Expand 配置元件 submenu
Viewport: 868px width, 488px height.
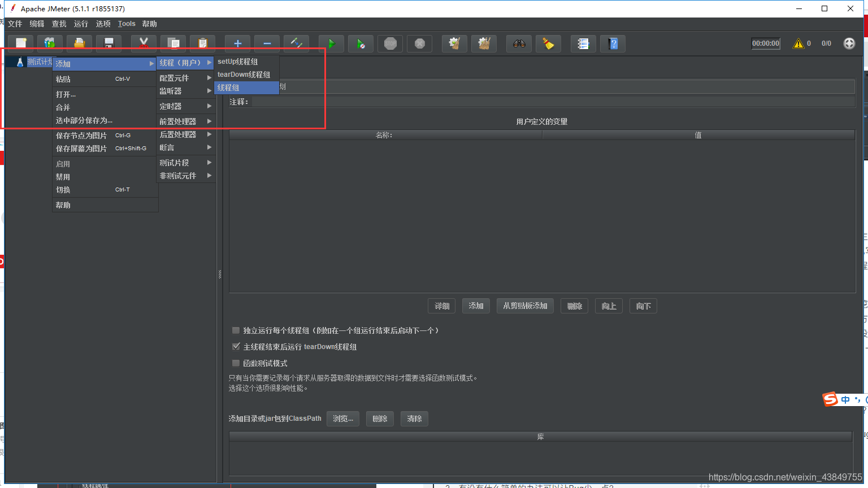tap(185, 78)
